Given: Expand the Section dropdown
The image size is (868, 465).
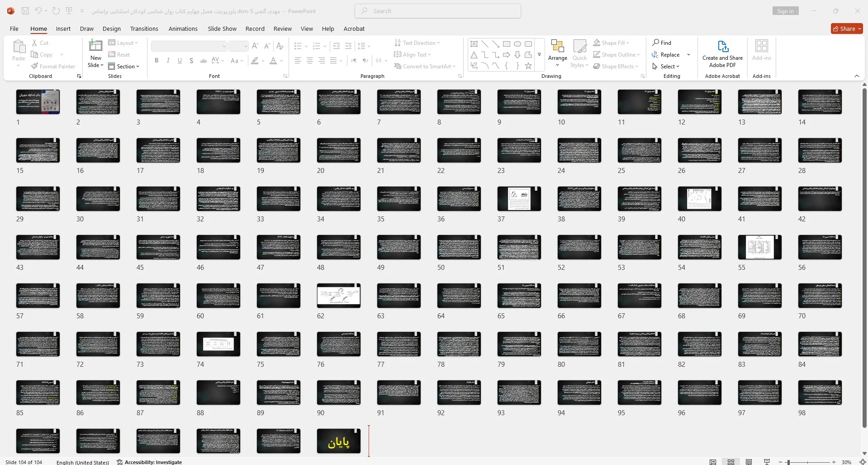Looking at the screenshot, I should click(x=123, y=67).
